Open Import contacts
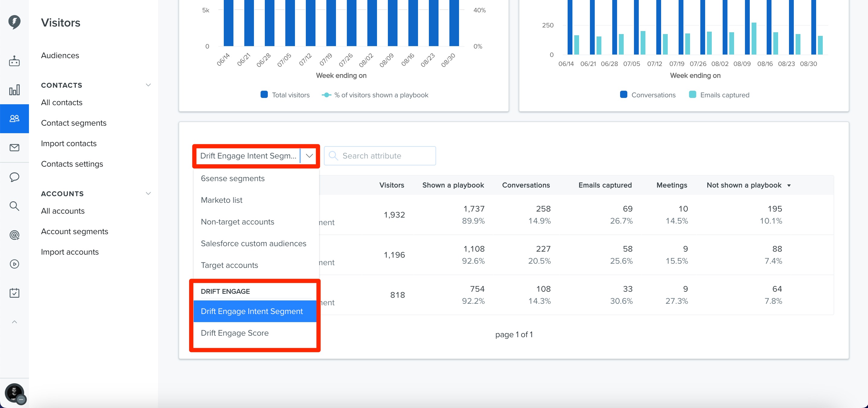868x408 pixels. tap(69, 143)
